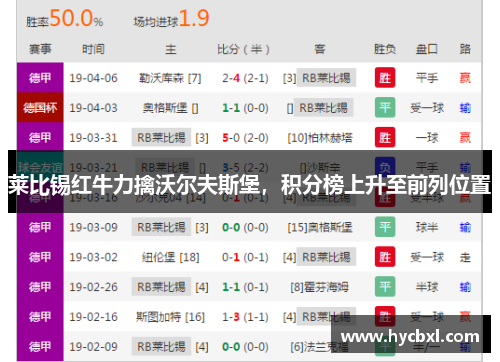Click the 平手 handicap in the 19-04-06 row
500x362 pixels.
tap(427, 78)
